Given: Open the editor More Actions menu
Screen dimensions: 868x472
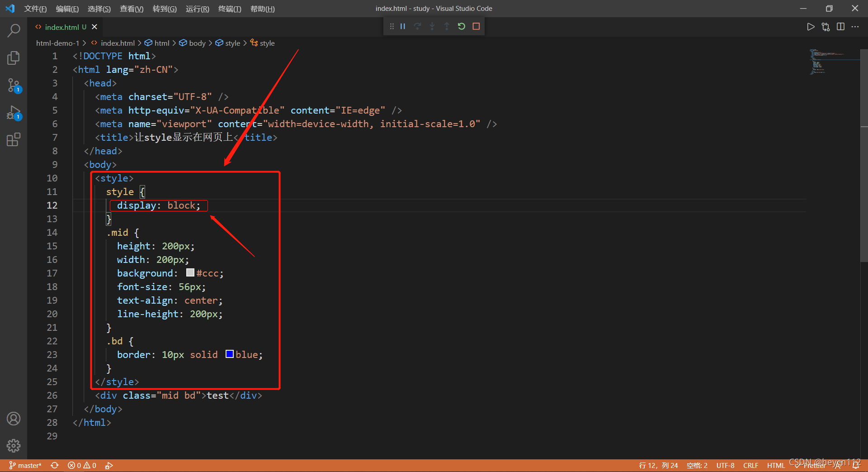Looking at the screenshot, I should tap(855, 27).
